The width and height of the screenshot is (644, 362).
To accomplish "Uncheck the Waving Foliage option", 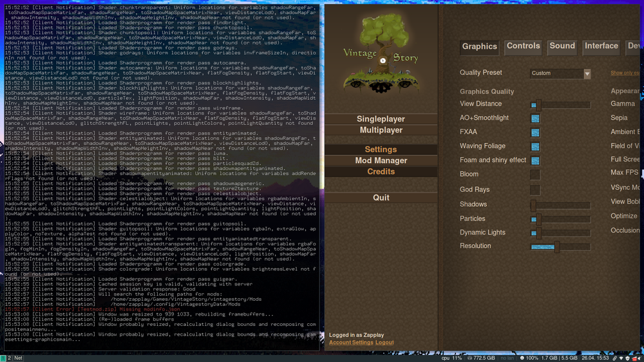I will (535, 147).
